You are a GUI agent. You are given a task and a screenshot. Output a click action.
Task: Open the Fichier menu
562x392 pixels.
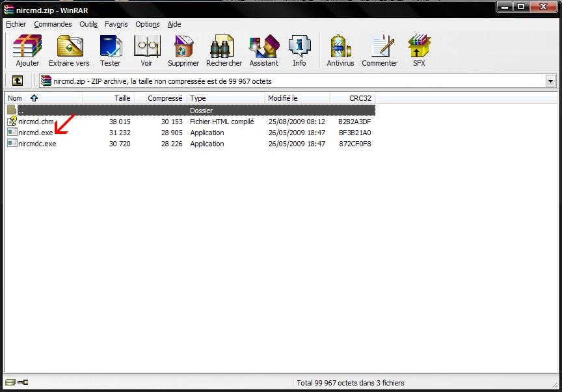(x=16, y=24)
